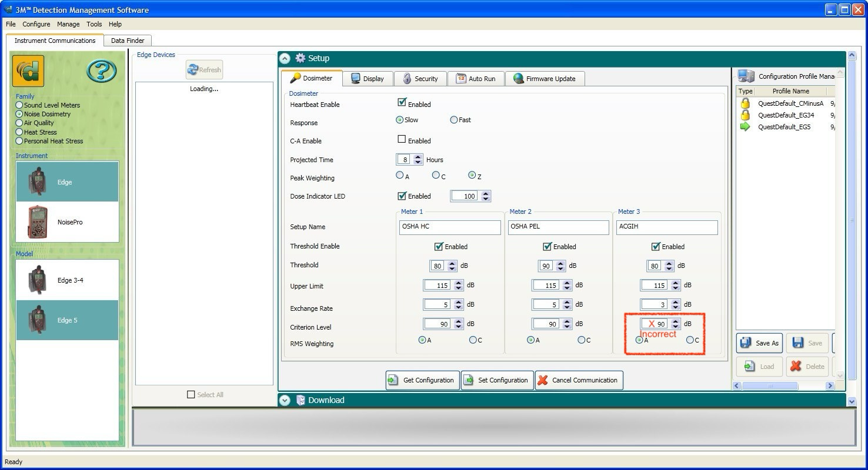The image size is (868, 470).
Task: Switch to the Data Finder tab
Action: click(x=128, y=41)
